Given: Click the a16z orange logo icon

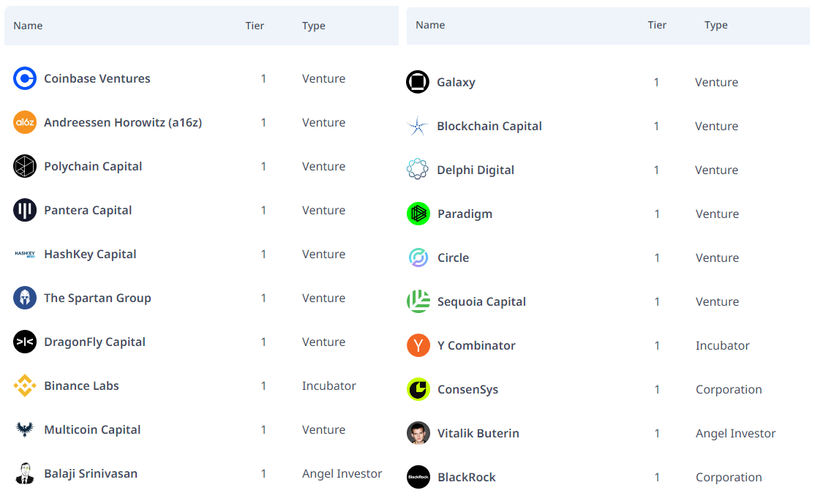Looking at the screenshot, I should (25, 122).
